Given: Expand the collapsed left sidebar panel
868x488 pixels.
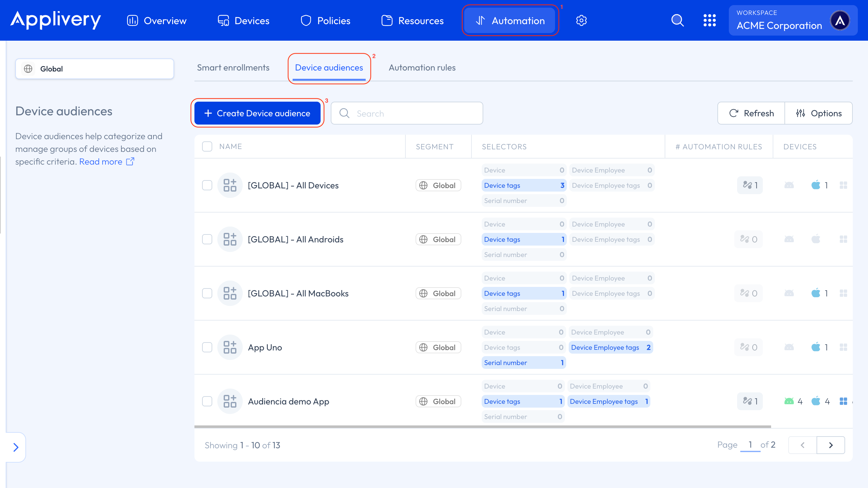Looking at the screenshot, I should click(x=16, y=447).
